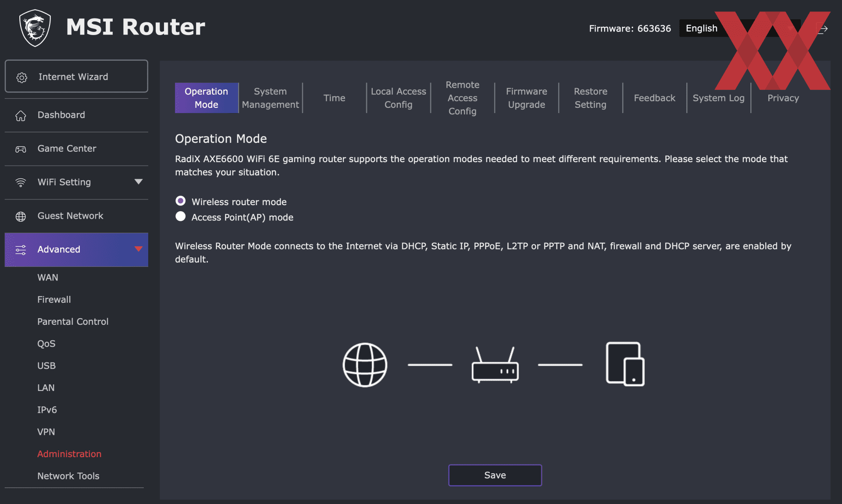Open Firewall settings under Advanced
This screenshot has height=504, width=842.
[54, 299]
